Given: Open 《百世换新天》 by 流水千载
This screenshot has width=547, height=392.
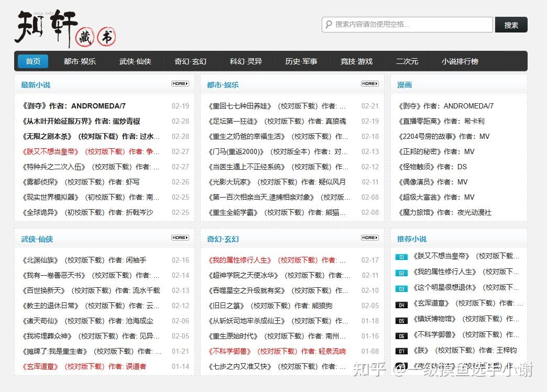Looking at the screenshot, I should coord(91,291).
